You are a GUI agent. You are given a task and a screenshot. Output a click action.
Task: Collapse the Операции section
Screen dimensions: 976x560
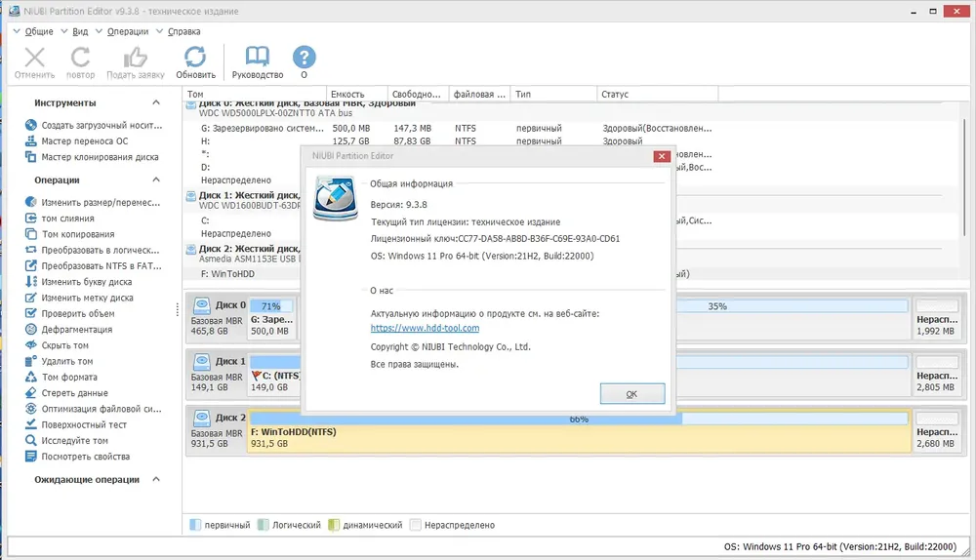(156, 180)
